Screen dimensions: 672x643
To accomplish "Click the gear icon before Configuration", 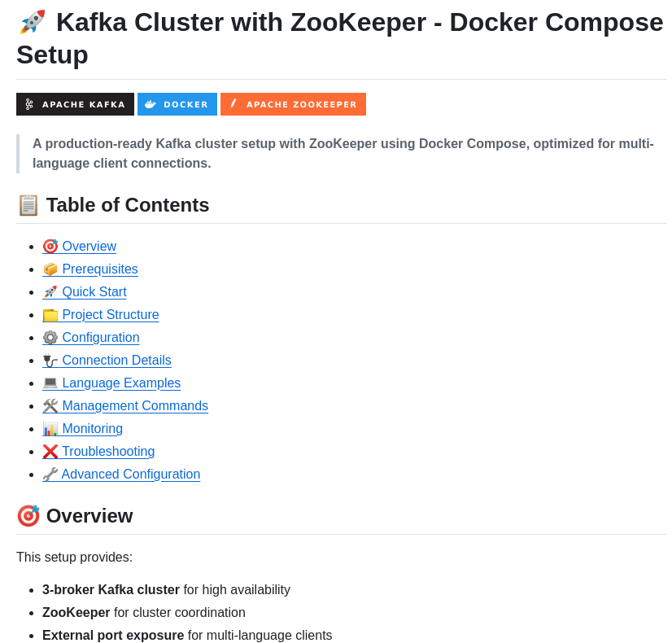I will pos(50,338).
